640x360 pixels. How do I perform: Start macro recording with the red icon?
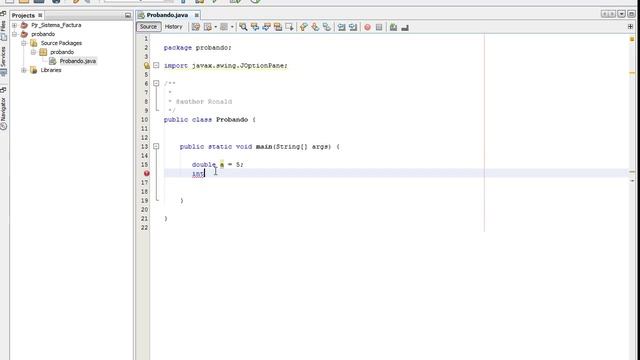click(367, 27)
